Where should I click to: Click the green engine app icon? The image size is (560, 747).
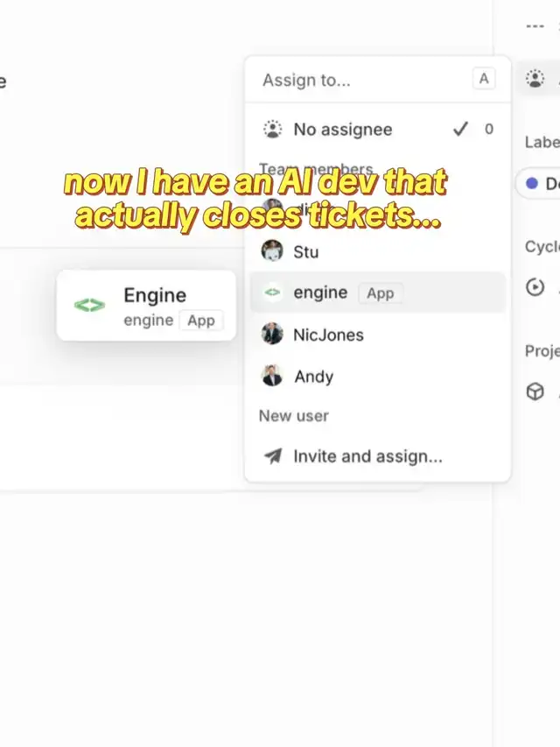272,292
